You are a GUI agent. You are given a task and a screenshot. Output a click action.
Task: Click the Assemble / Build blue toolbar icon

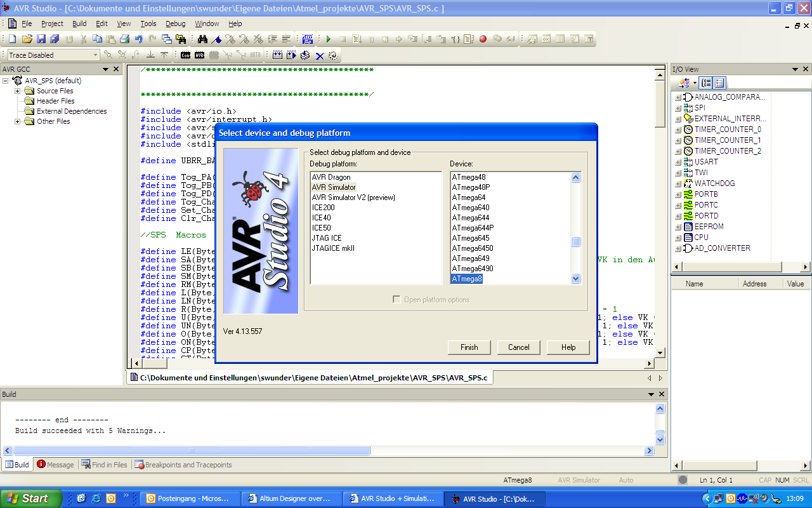308,39
